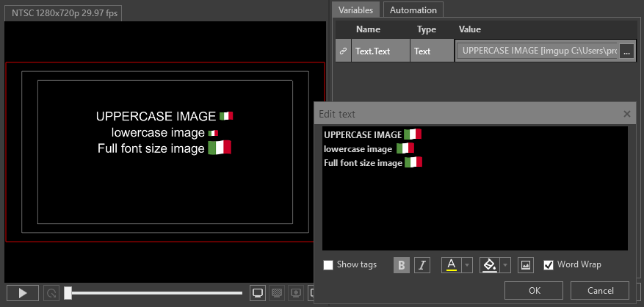Click 'UPPERCASE IMAGE' text in the preview
The image size is (644, 307).
pos(156,116)
